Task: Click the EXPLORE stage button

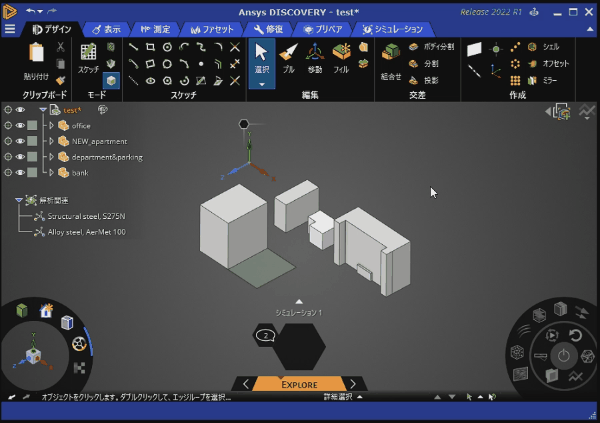Action: [x=299, y=384]
